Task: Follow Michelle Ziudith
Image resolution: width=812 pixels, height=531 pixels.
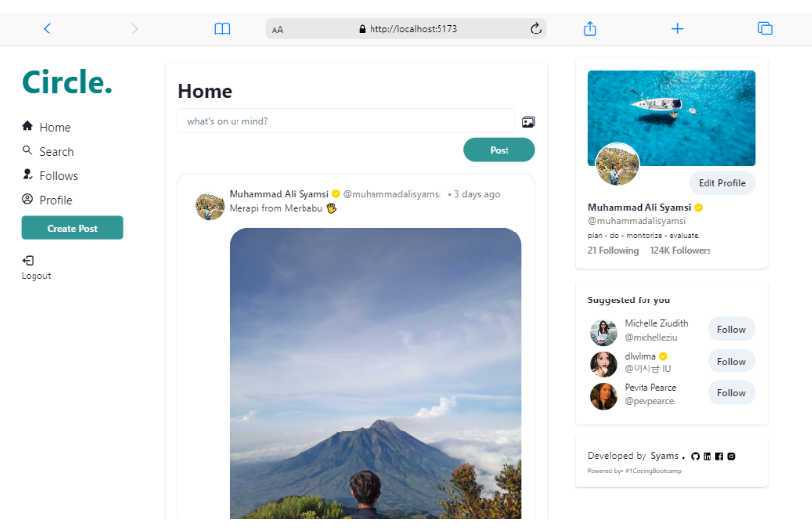Action: (731, 329)
